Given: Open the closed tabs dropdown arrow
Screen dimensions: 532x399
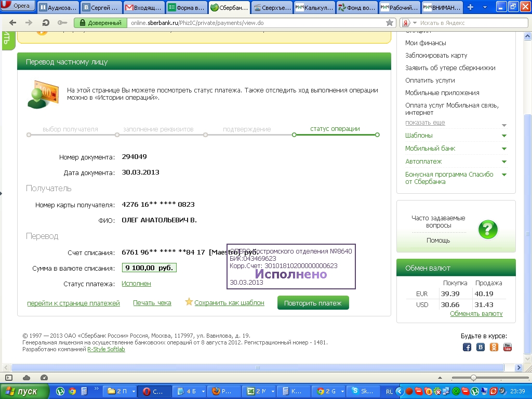Looking at the screenshot, I should [485, 7].
